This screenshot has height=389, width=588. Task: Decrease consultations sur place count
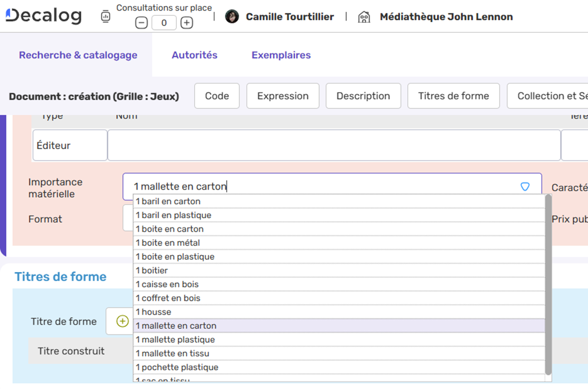141,23
